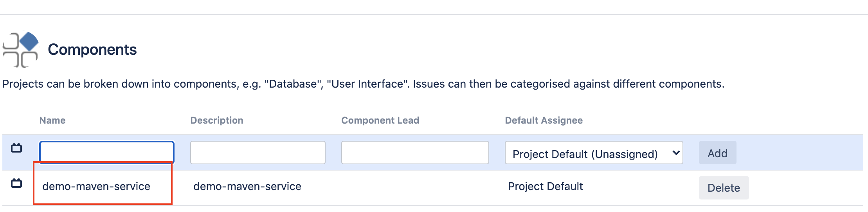This screenshot has width=868, height=212.
Task: Click the Description column header
Action: click(216, 120)
